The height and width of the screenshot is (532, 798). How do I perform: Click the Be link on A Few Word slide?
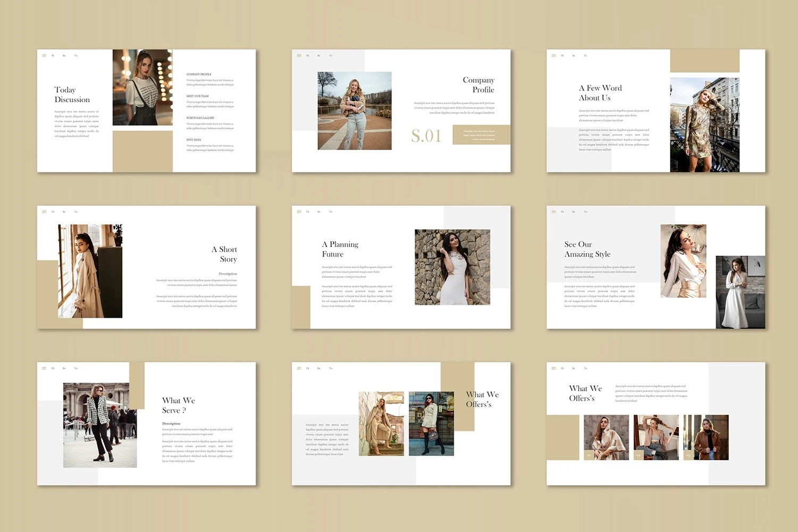point(573,55)
